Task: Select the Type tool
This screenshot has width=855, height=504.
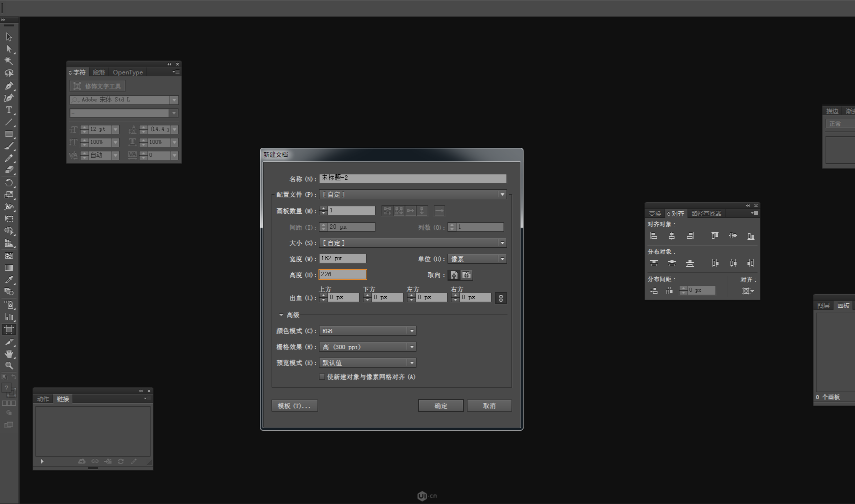Action: (8, 110)
